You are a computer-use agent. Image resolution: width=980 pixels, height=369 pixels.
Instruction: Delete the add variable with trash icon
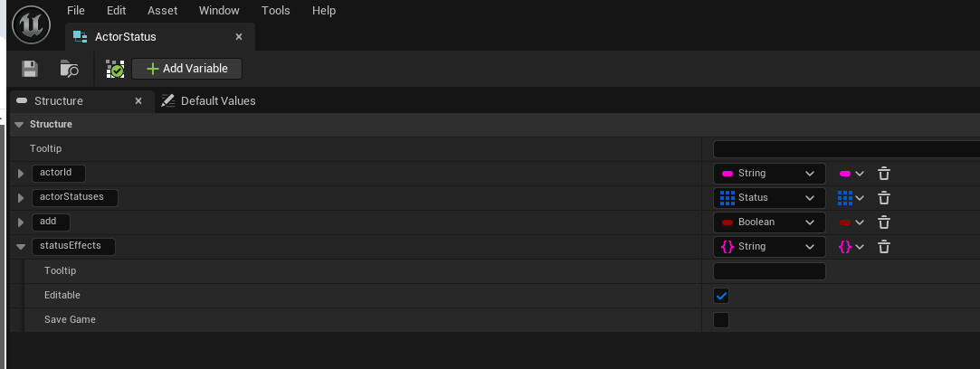(x=884, y=222)
